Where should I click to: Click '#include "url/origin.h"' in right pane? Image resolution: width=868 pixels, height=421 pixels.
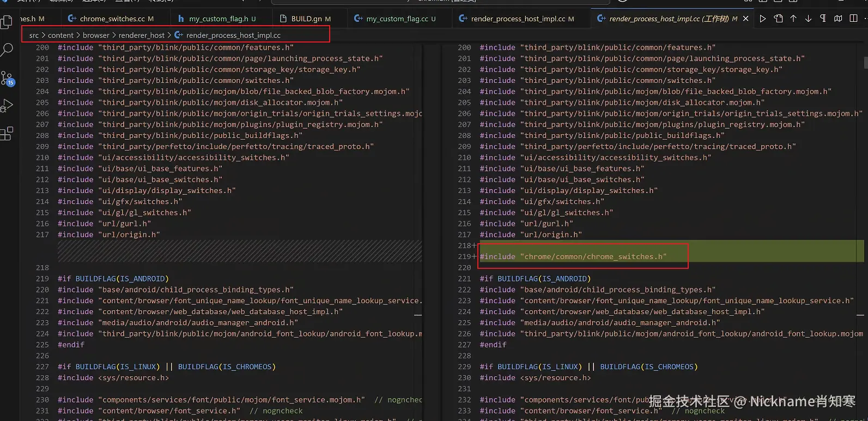click(x=531, y=234)
